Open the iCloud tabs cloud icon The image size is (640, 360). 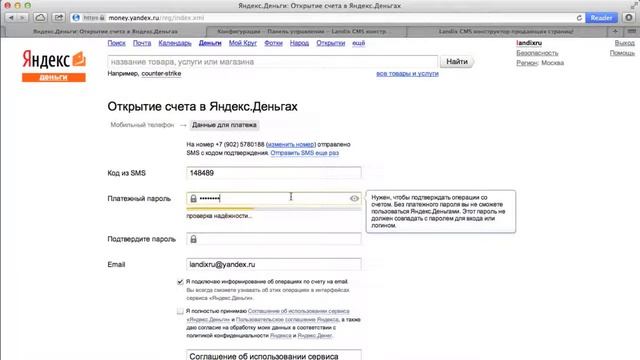pos(40,18)
